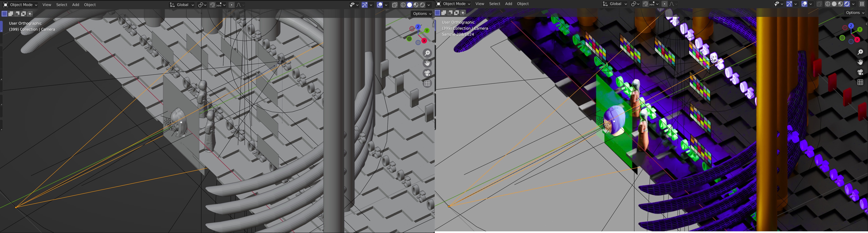Toggle camera view button in left viewport
The width and height of the screenshot is (868, 233).
pos(427,73)
